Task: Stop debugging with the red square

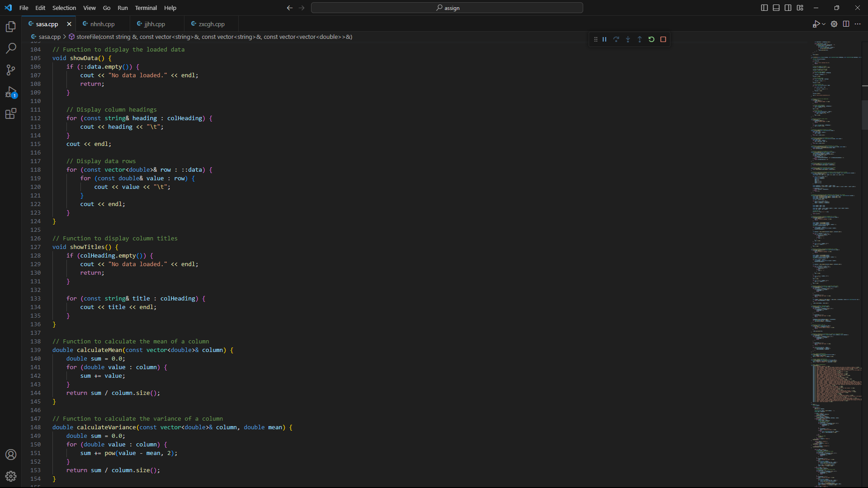Action: point(663,39)
